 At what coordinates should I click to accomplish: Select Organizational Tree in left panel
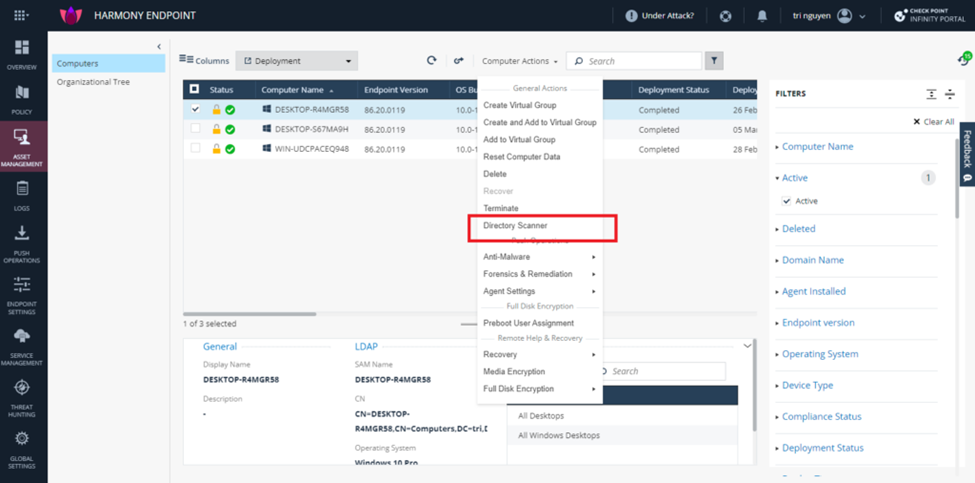tap(93, 81)
